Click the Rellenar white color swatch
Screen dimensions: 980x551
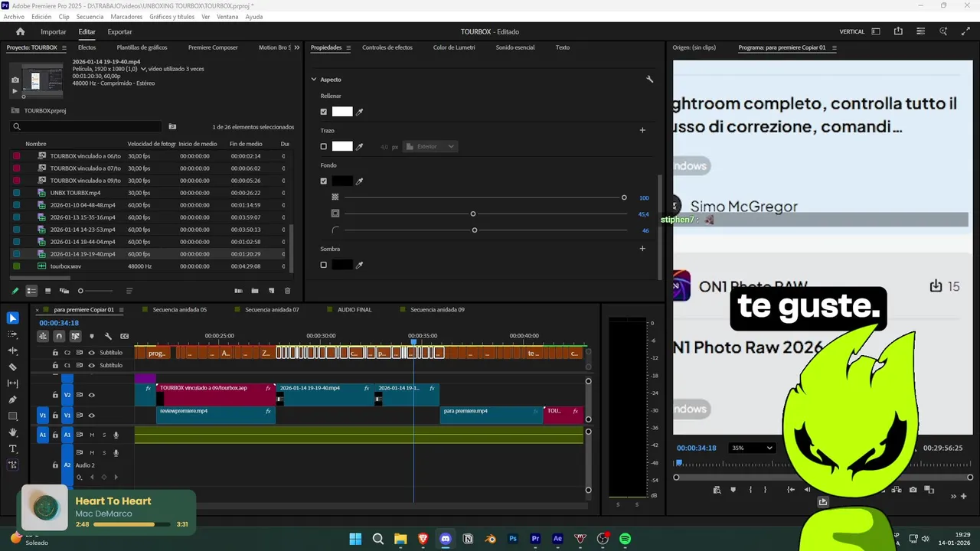pos(342,112)
